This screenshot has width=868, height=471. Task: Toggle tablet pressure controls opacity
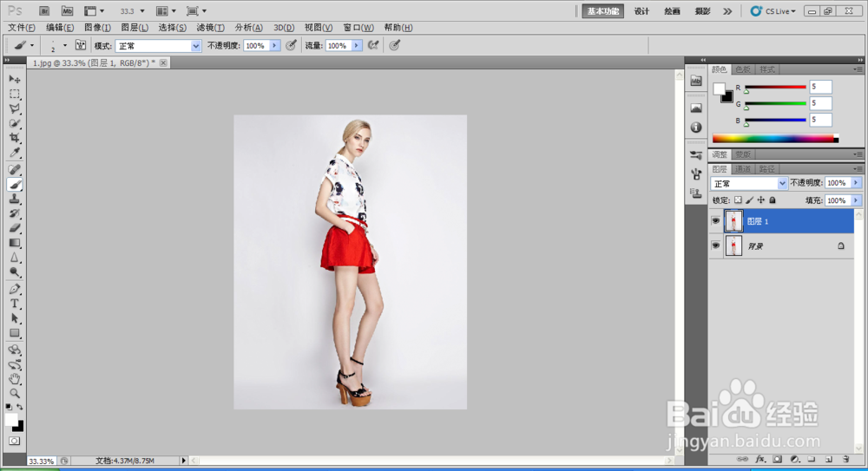(x=291, y=45)
